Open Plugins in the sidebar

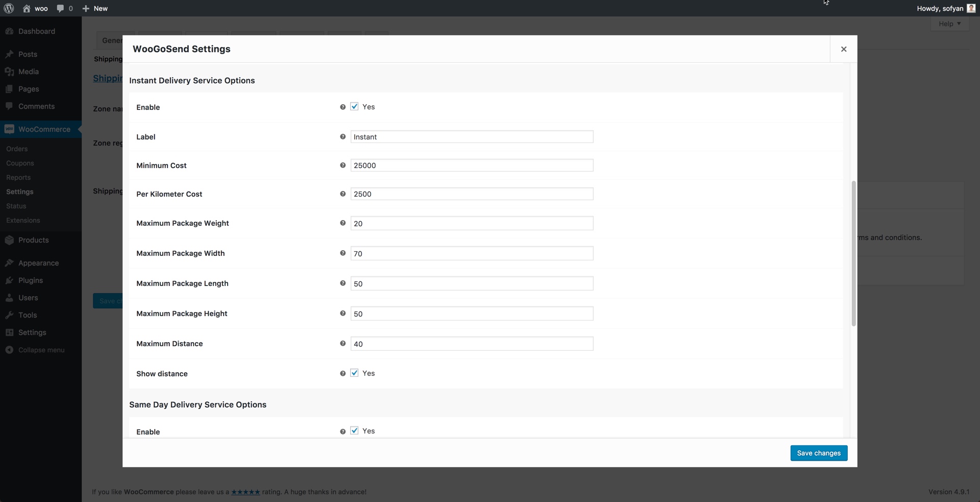point(31,280)
